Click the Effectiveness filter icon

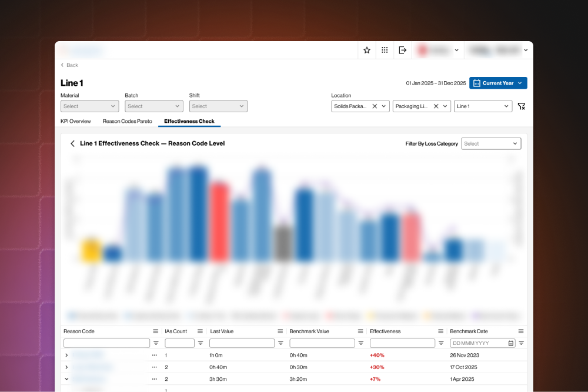(441, 343)
